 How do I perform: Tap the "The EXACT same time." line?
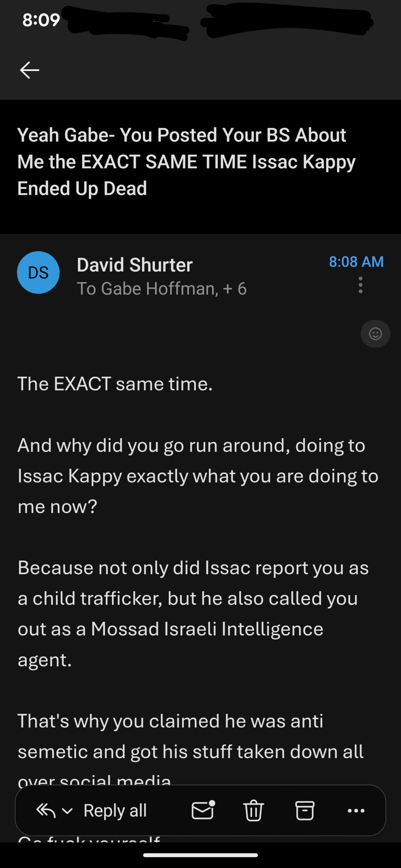click(x=115, y=384)
